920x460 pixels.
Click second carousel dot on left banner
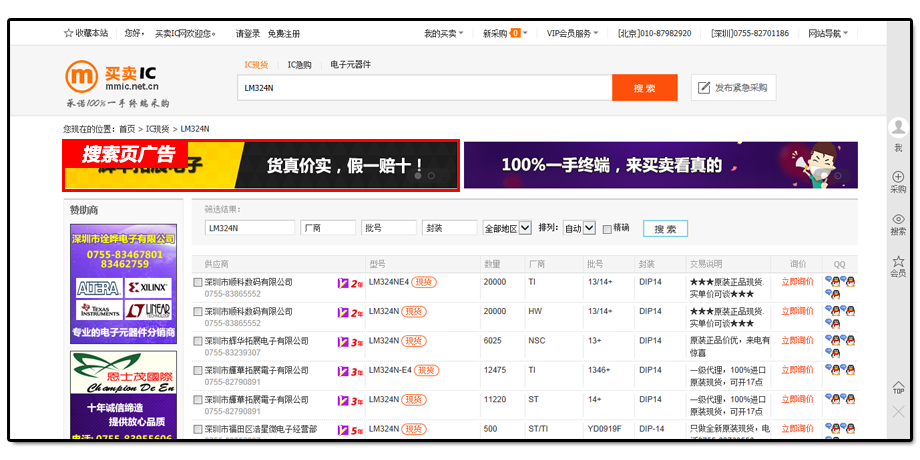[x=431, y=175]
